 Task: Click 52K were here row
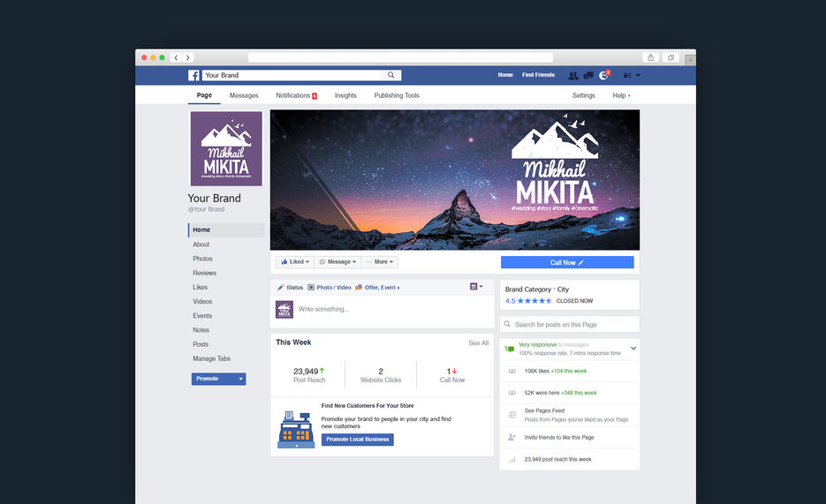coord(570,393)
